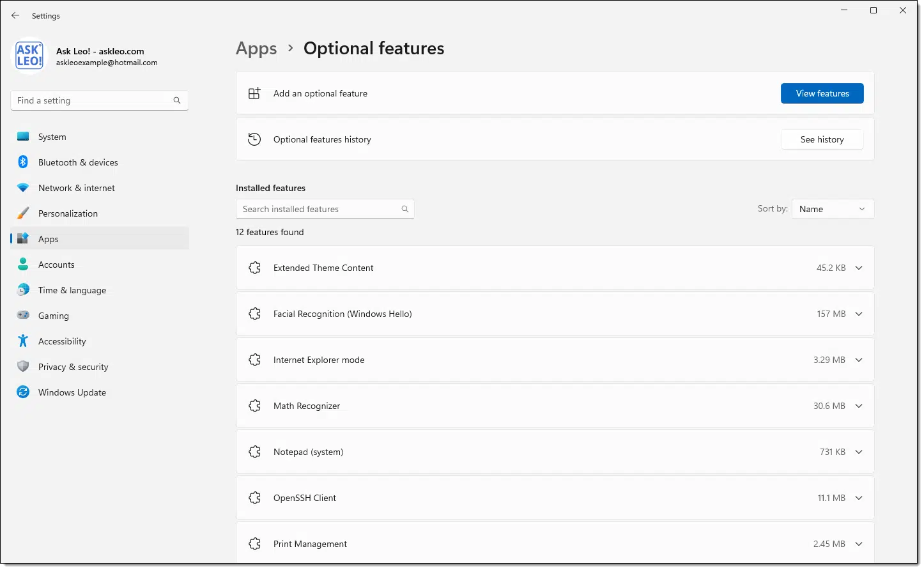Click the System monitor icon in sidebar
The image size is (924, 570).
[23, 137]
